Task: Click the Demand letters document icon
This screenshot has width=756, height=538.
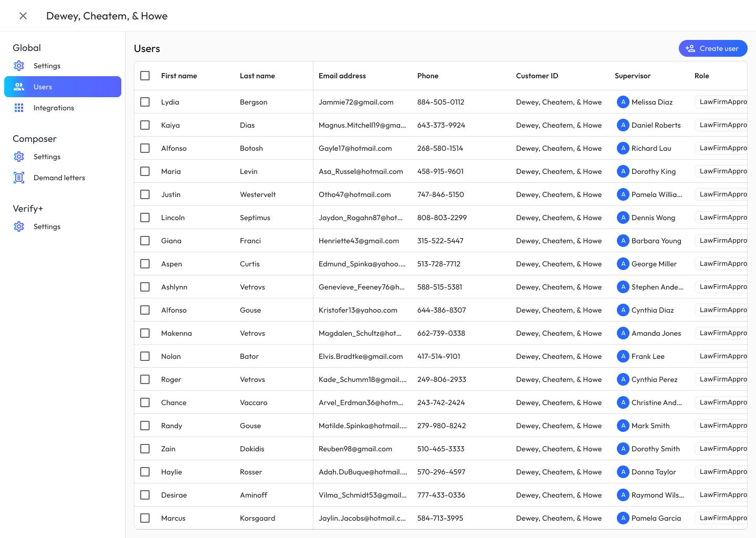Action: click(x=19, y=178)
